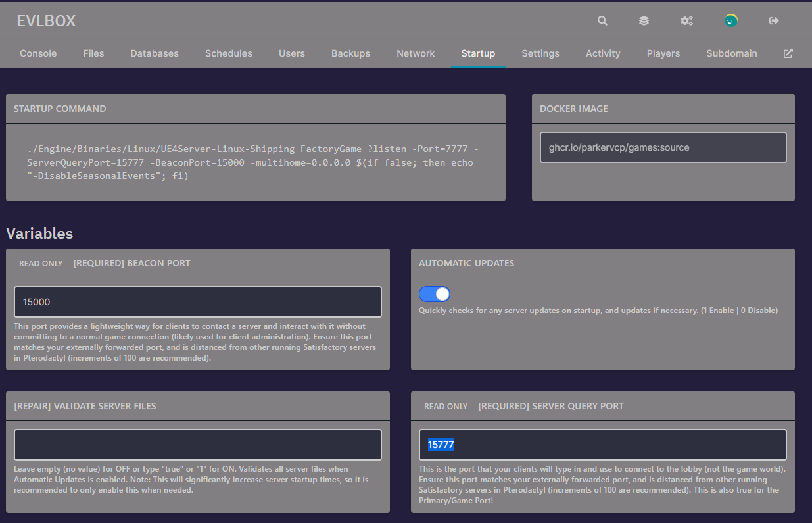
Task: Focus the Validate Server Files field
Action: [198, 445]
